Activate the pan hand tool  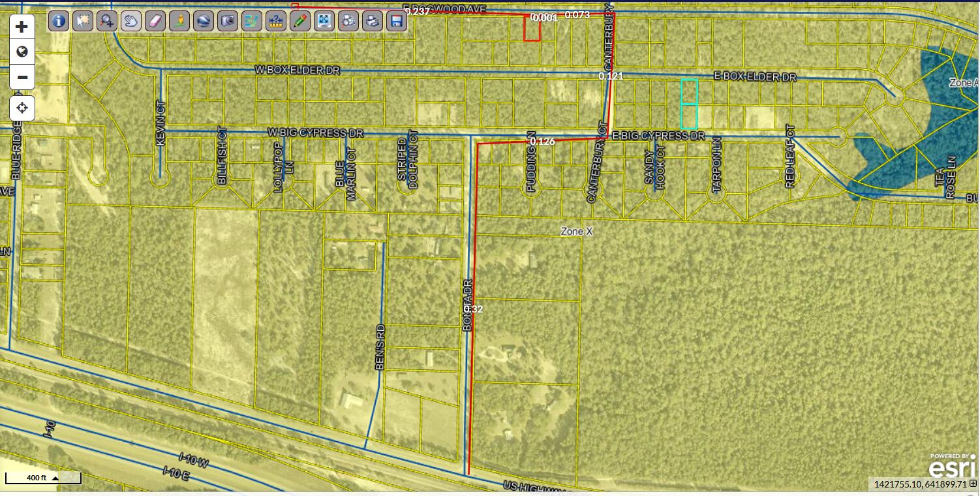click(x=130, y=22)
